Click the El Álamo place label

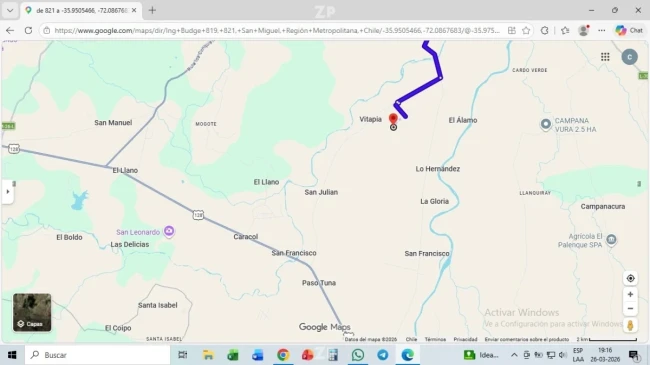[x=463, y=120]
